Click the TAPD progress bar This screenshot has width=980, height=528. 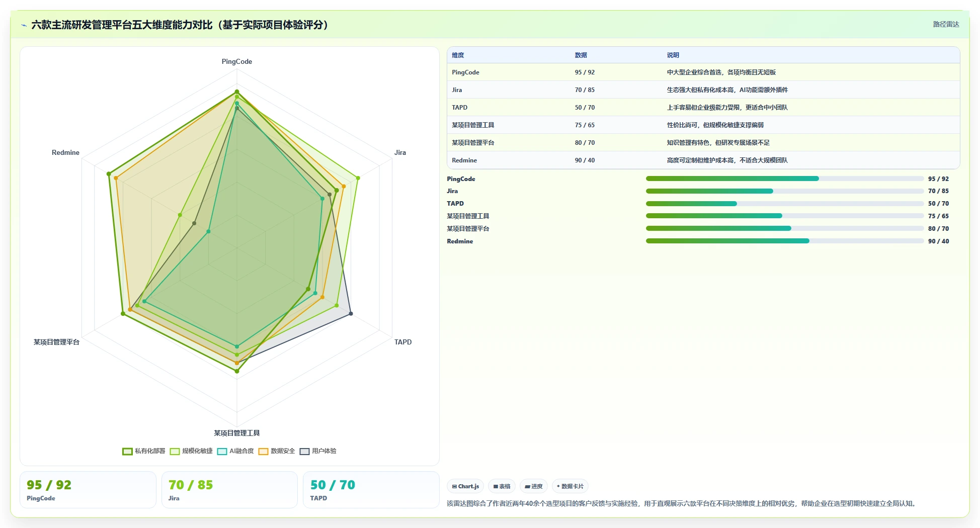[x=785, y=204]
